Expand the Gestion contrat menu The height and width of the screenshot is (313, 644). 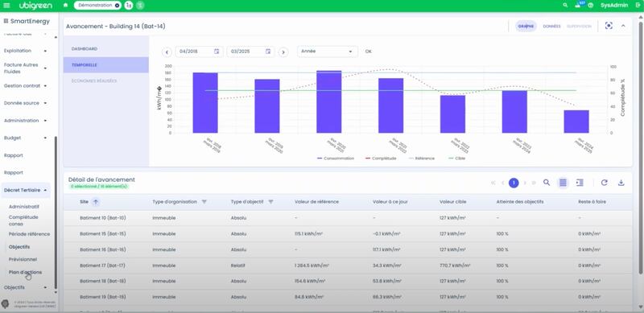coord(26,86)
